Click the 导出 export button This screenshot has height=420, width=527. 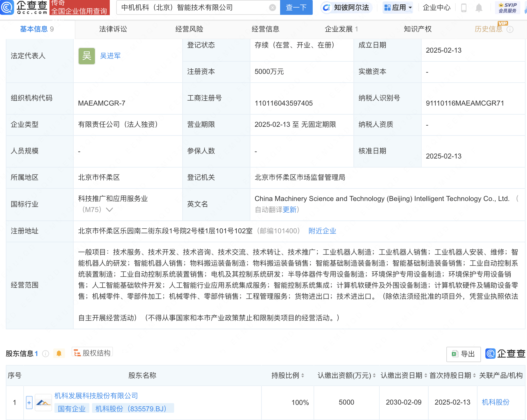464,354
